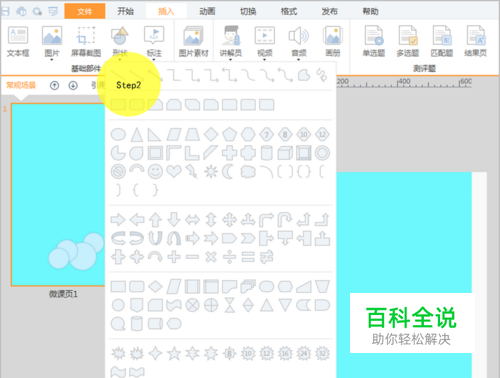Move scene down with down-arrow button

pyautogui.click(x=73, y=85)
